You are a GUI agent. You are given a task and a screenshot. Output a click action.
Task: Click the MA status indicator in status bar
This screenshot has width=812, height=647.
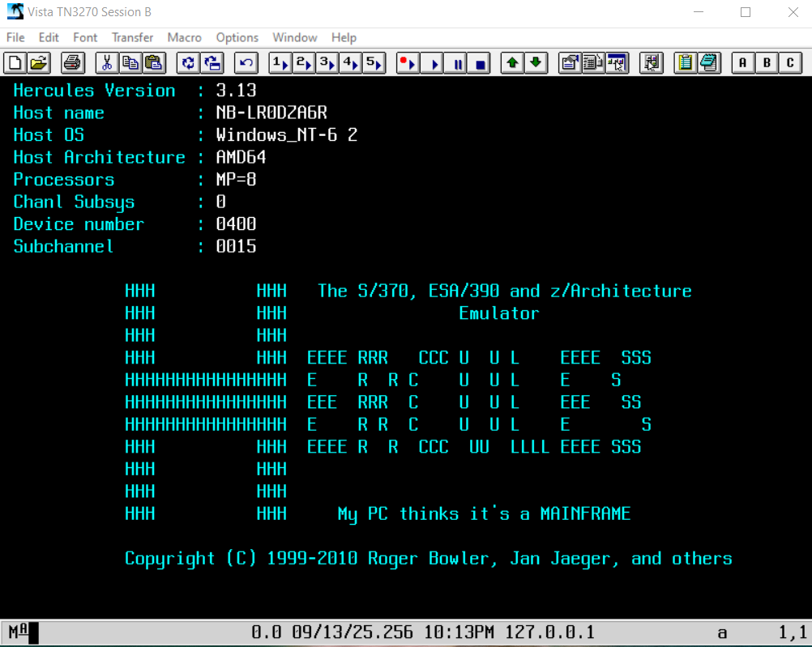pyautogui.click(x=19, y=632)
